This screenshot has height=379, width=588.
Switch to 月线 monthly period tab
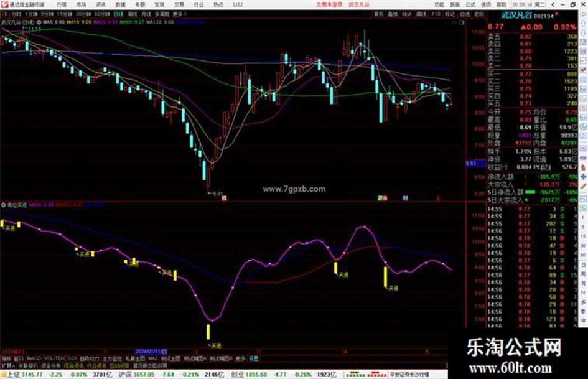146,14
